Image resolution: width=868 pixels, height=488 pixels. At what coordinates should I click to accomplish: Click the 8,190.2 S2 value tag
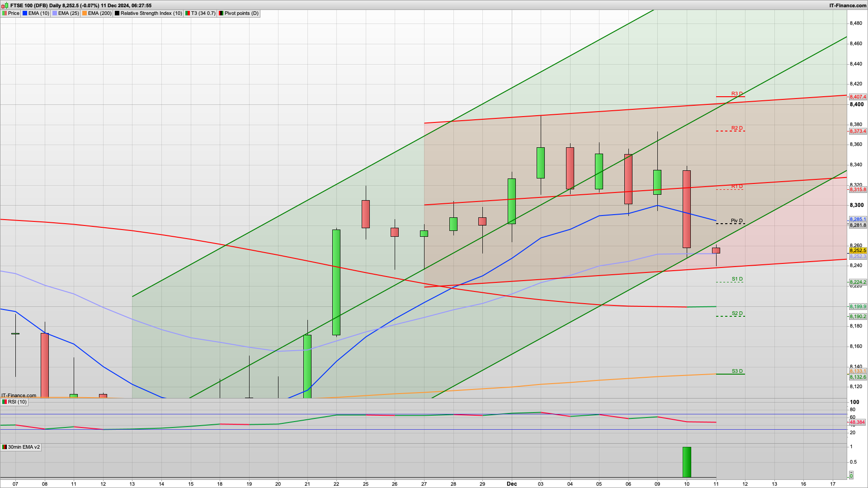tap(858, 317)
